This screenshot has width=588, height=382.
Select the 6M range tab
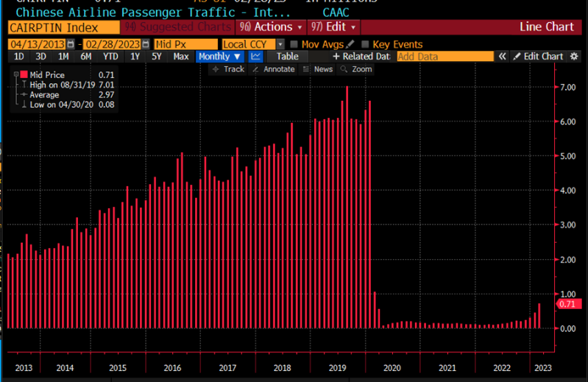coord(86,57)
